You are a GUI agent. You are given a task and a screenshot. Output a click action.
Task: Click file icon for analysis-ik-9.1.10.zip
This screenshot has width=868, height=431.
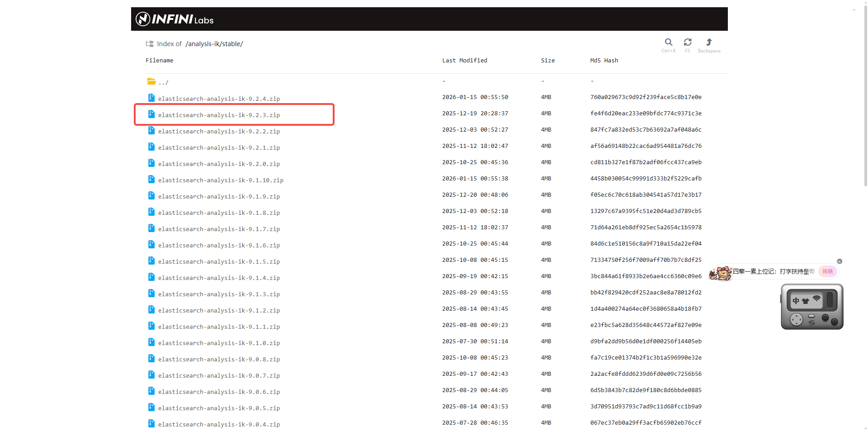click(151, 179)
